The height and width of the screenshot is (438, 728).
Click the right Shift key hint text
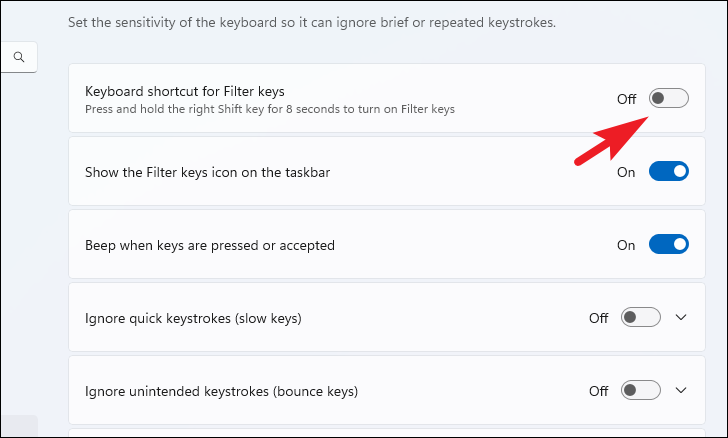[270, 109]
